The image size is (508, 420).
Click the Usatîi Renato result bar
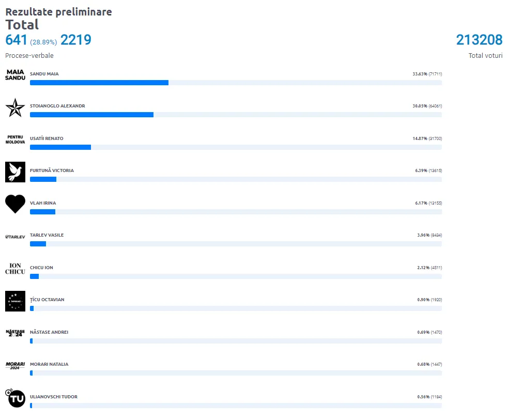pyautogui.click(x=236, y=147)
